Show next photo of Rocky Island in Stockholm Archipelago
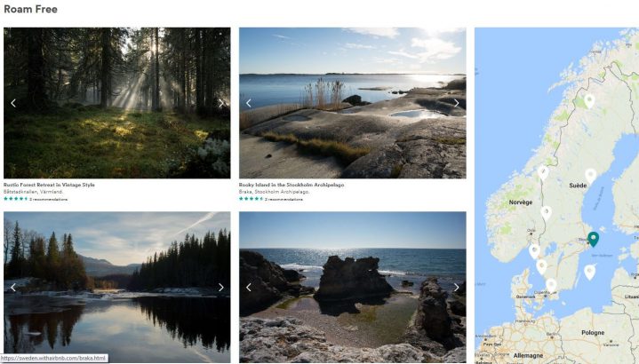This screenshot has height=364, width=639. (x=457, y=103)
